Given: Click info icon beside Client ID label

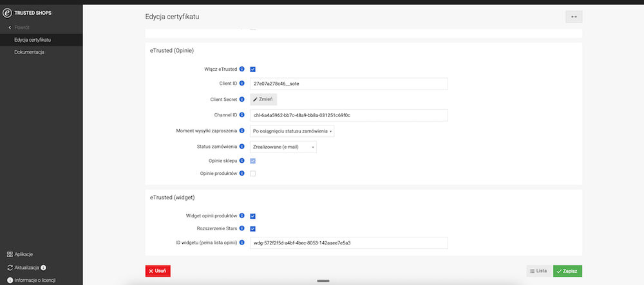Looking at the screenshot, I should 242,83.
